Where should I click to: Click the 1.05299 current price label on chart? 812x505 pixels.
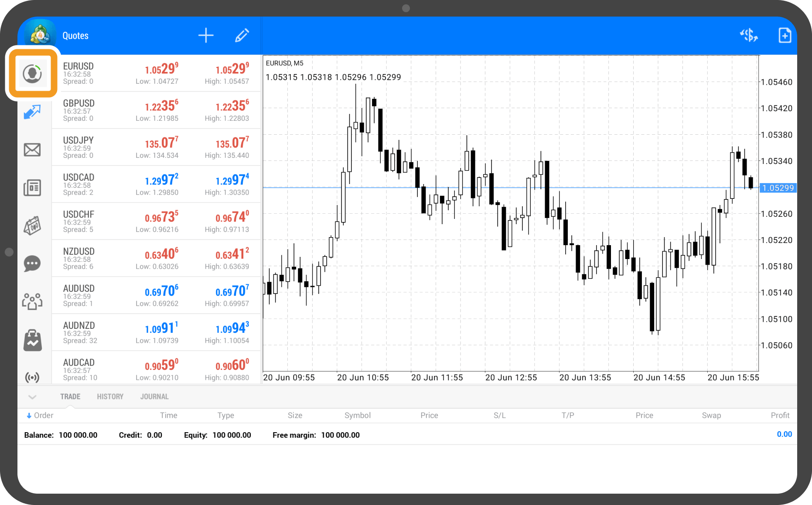coord(778,188)
